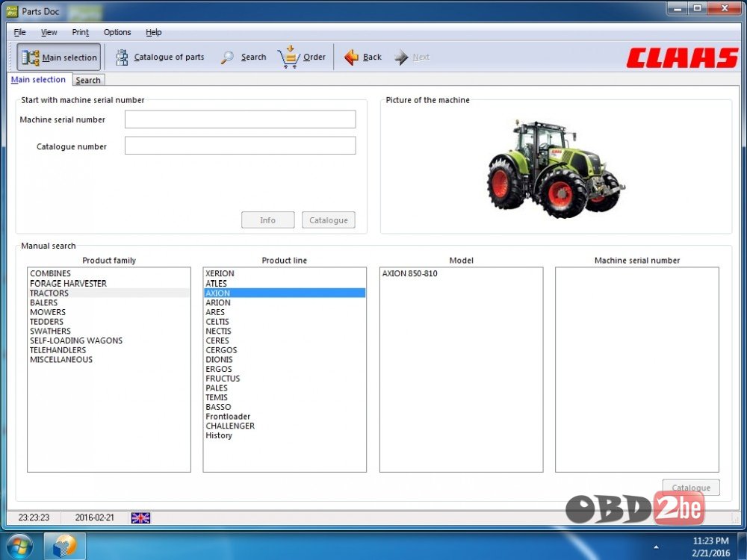Screen dimensions: 747x560
Task: Open the Help menu
Action: pyautogui.click(x=153, y=32)
